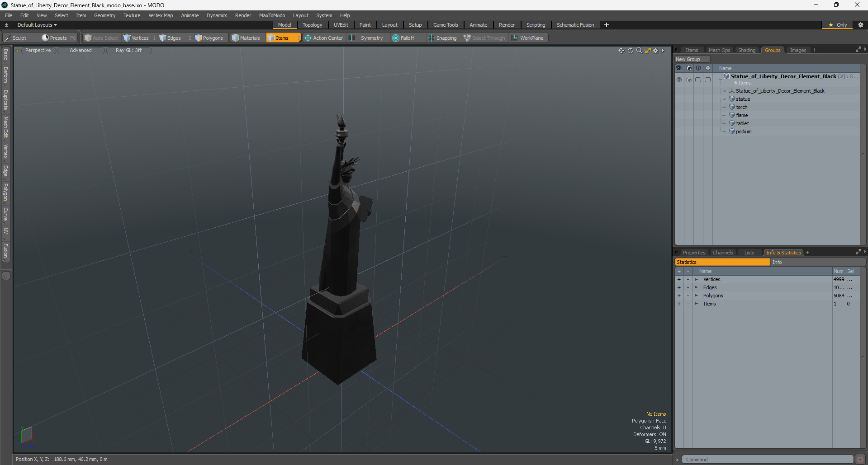Open the Action Center options
This screenshot has width=868, height=465.
[324, 38]
